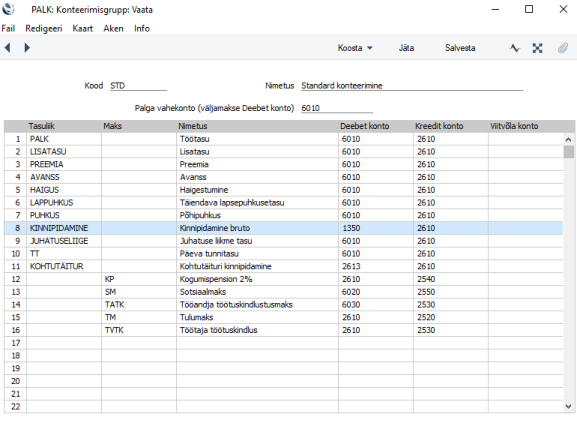Screen dimensions: 577x426
Task: Click the Kohtutäituri kinnipidamine cell
Action: (258, 266)
